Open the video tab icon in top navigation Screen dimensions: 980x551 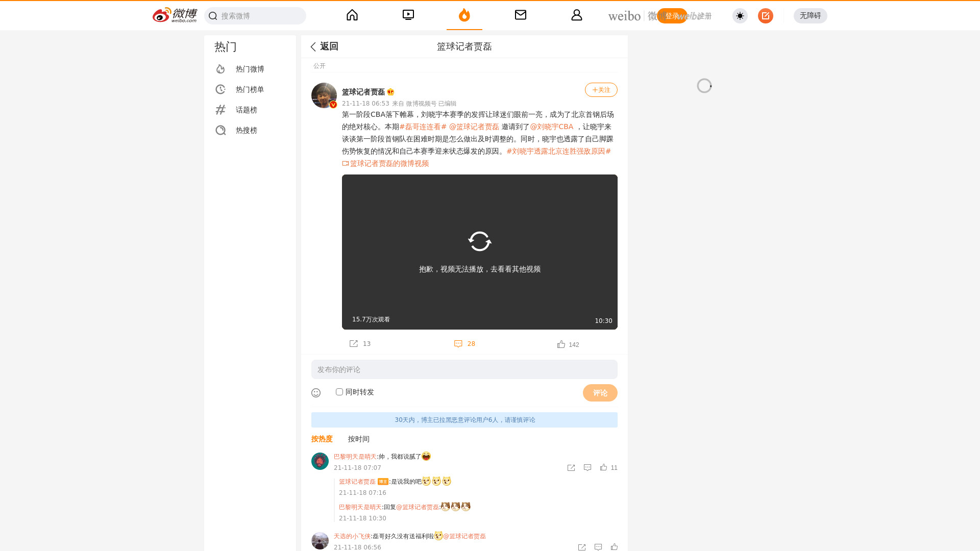(x=408, y=15)
